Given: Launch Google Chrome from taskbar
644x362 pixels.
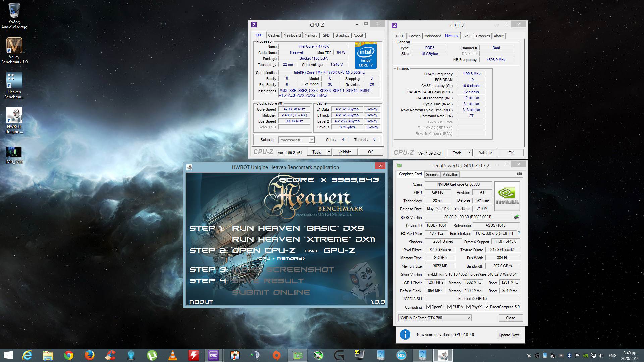Looking at the screenshot, I should (68, 355).
